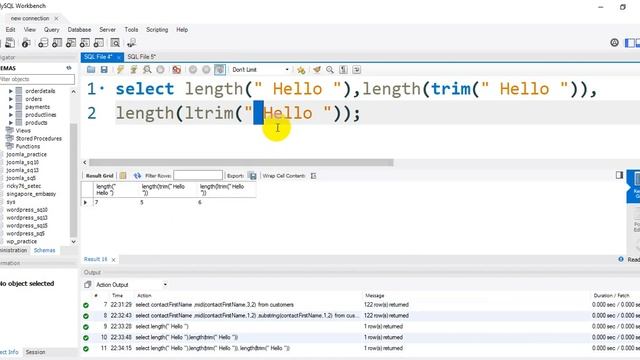Select result cell with value 7
Viewport: 640px width, 360px height.
(116, 202)
